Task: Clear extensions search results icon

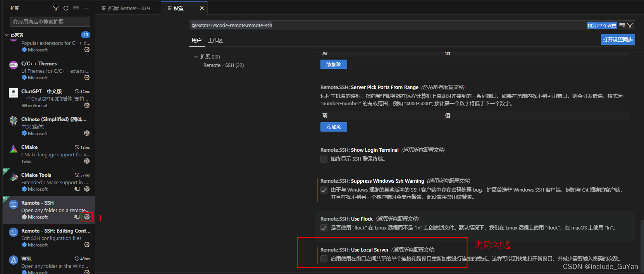Action: pyautogui.click(x=76, y=8)
